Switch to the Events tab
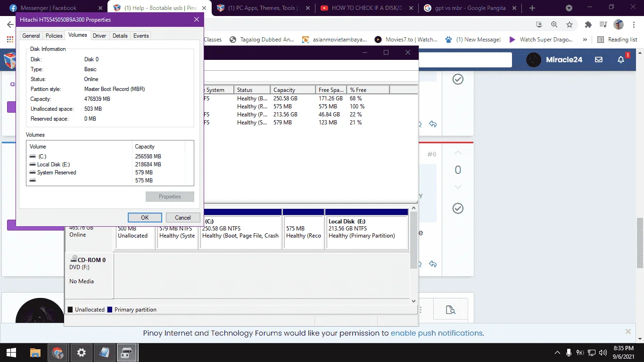The height and width of the screenshot is (362, 644). (x=141, y=36)
